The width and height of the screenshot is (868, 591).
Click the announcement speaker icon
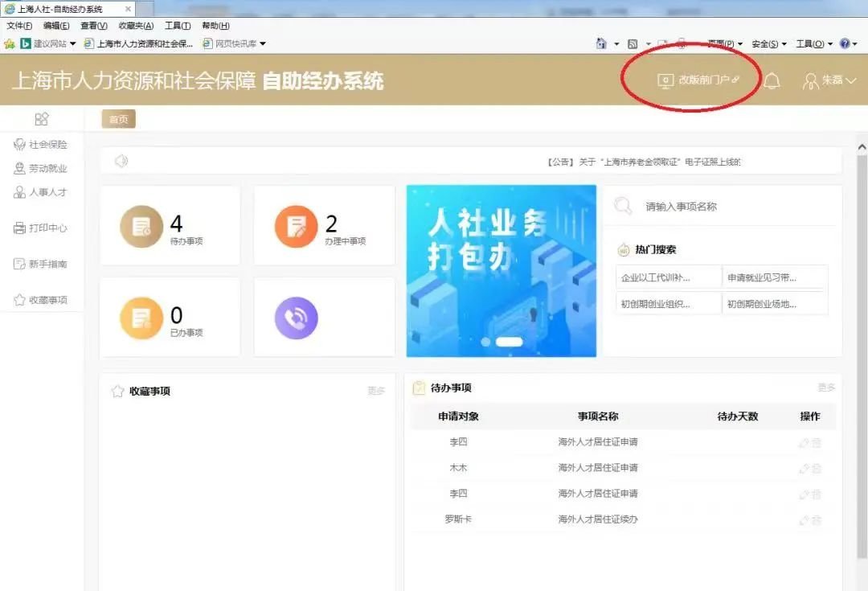(121, 161)
